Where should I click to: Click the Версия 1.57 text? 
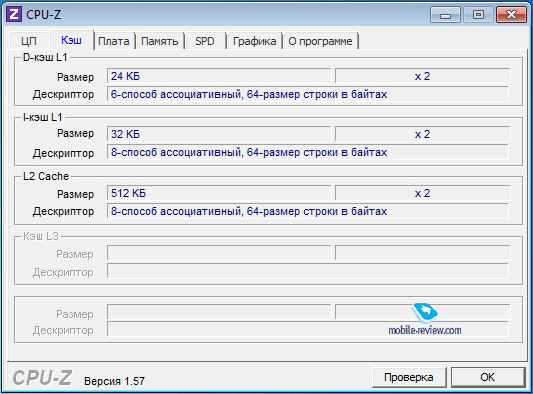pos(114,381)
